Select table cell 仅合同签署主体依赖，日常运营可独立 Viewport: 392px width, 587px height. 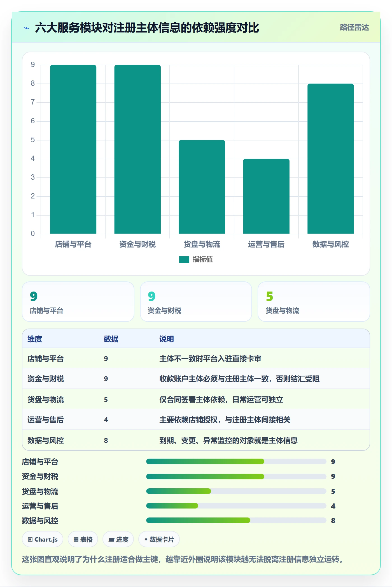click(221, 399)
